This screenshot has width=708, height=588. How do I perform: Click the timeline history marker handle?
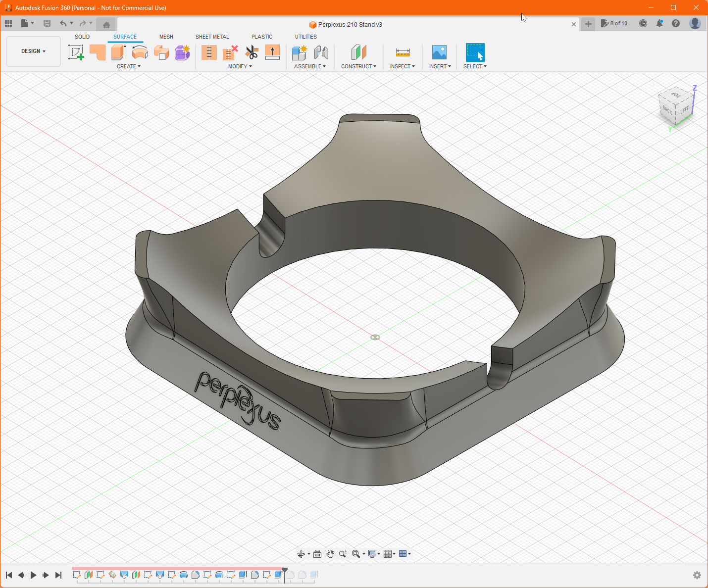click(x=285, y=571)
